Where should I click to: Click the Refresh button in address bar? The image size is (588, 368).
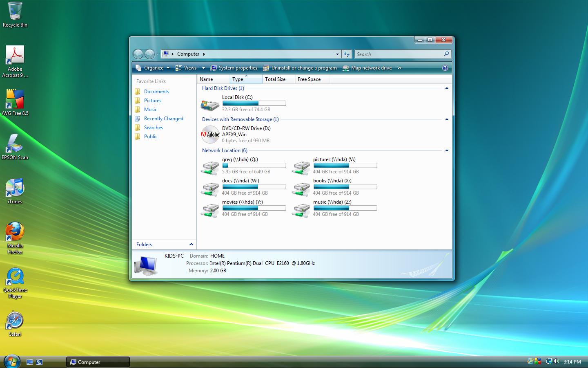click(347, 54)
